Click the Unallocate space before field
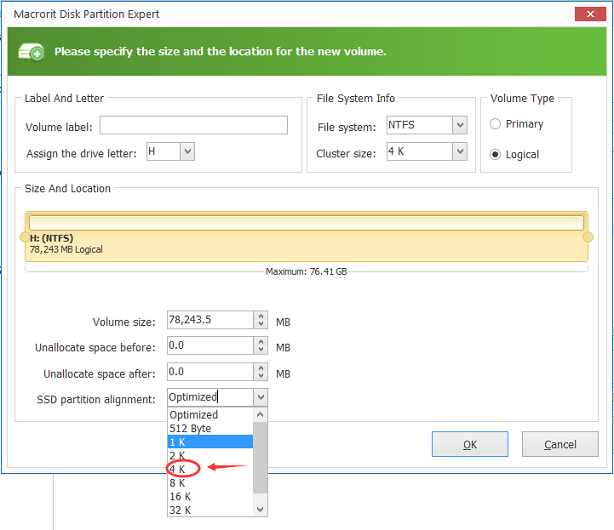Screen dimensions: 614x530 click(x=211, y=345)
